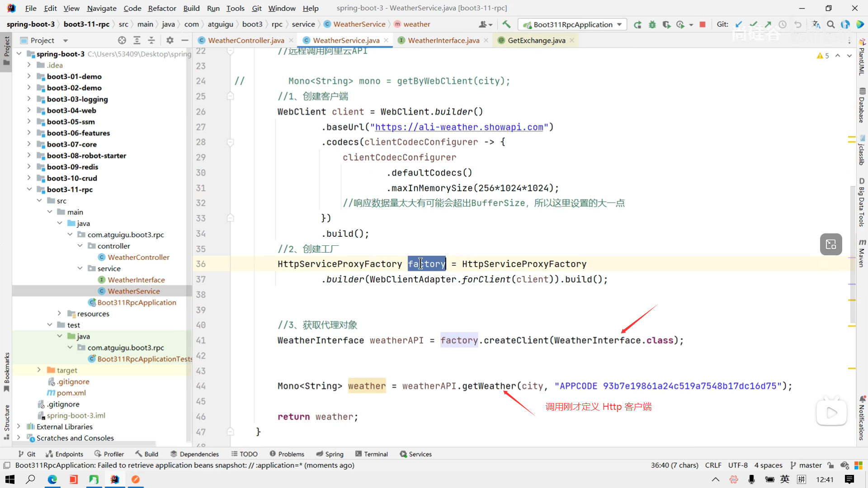Select opened file target icon in Project panel
Viewport: 868px width, 488px height.
point(122,40)
